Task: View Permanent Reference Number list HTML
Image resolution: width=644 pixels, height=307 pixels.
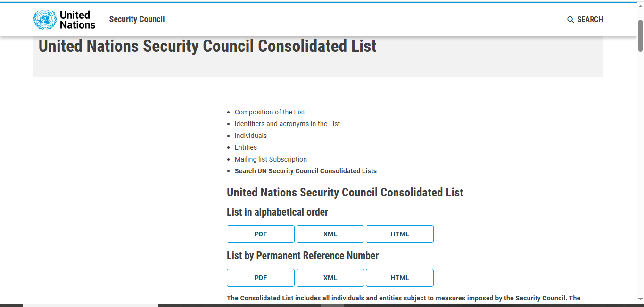Action: (400, 278)
